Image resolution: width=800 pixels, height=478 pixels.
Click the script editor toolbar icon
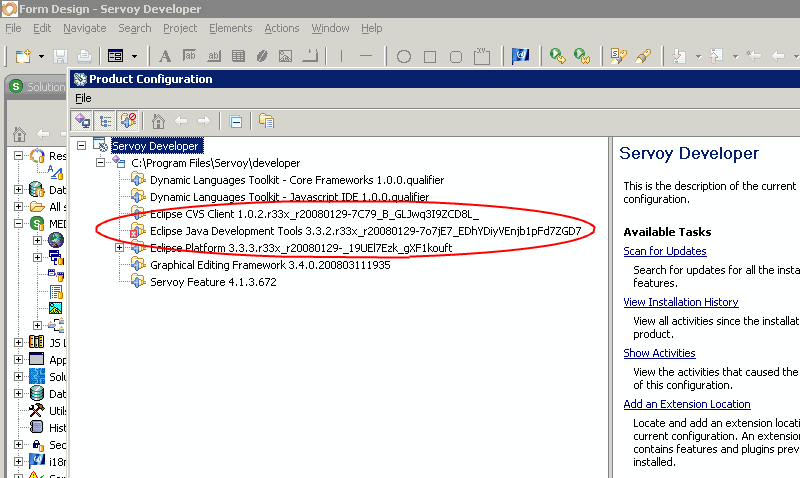pyautogui.click(x=618, y=56)
